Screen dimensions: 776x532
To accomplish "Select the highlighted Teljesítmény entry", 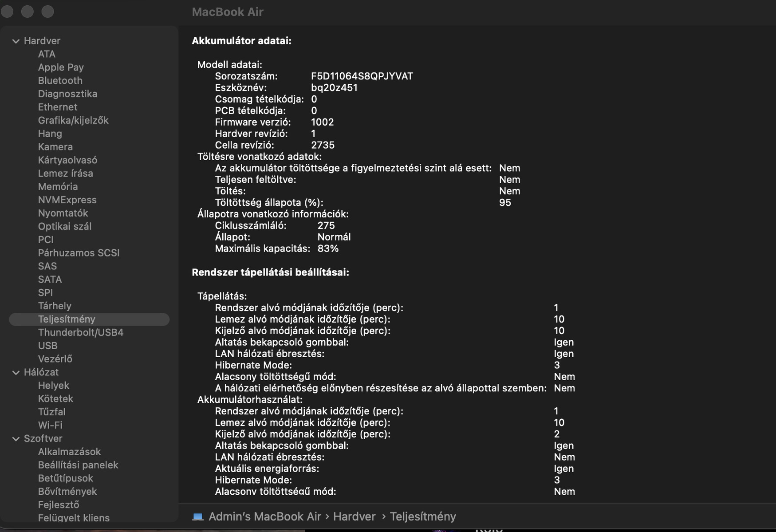I will [x=89, y=319].
